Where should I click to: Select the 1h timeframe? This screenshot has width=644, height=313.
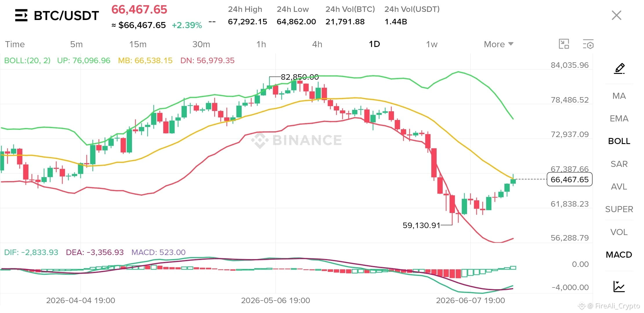click(261, 44)
